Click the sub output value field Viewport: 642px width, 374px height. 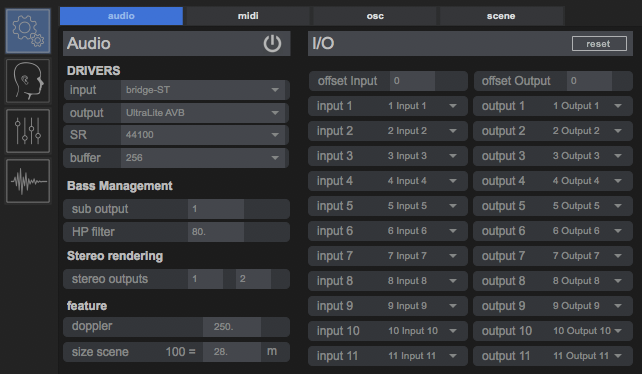coord(216,209)
